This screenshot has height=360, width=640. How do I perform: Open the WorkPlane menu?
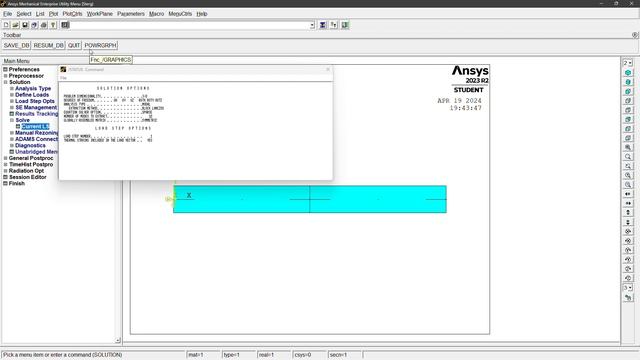point(100,14)
